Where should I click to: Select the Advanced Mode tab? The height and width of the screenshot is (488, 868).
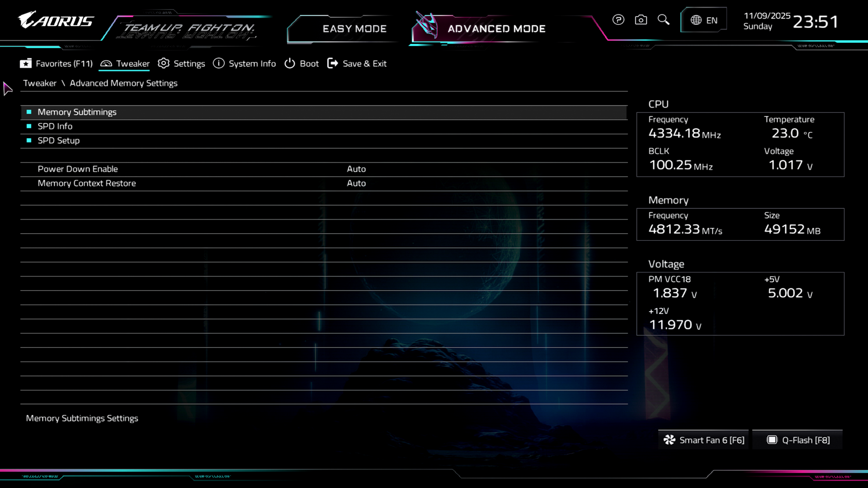point(496,29)
